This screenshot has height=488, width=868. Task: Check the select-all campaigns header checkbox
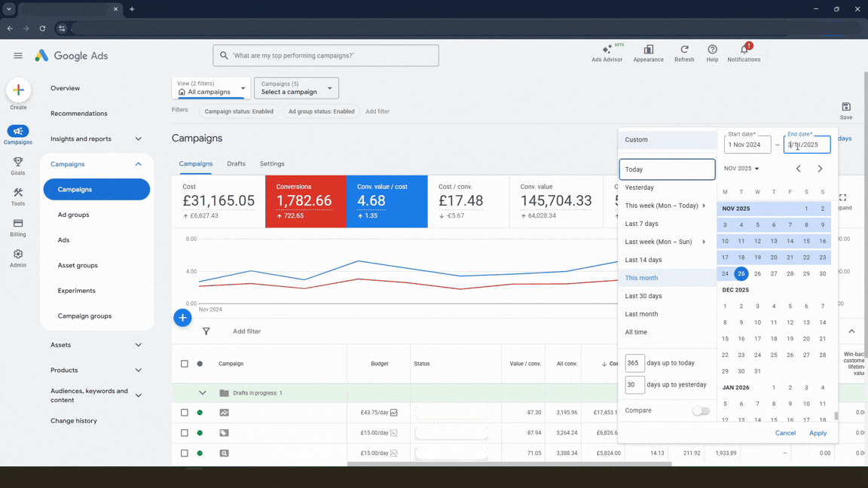tap(185, 364)
